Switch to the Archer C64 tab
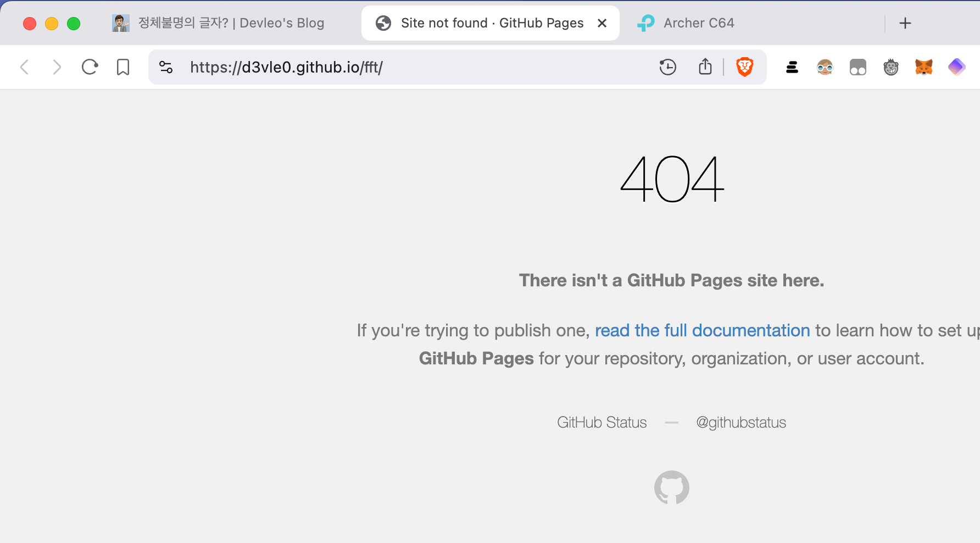 pyautogui.click(x=753, y=23)
